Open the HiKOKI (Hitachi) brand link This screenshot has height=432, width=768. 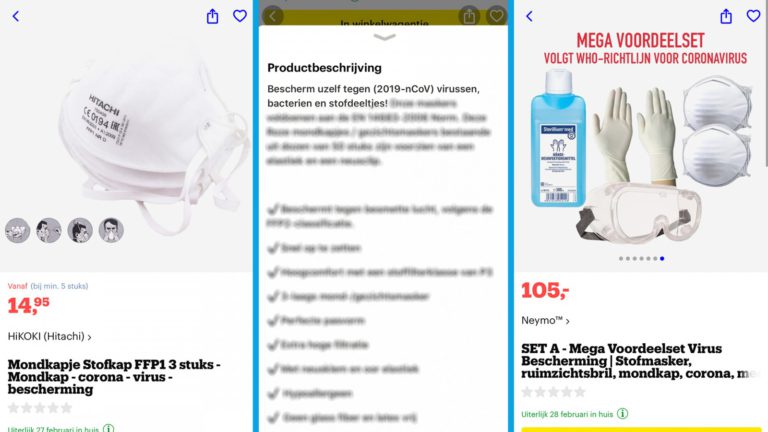point(49,336)
